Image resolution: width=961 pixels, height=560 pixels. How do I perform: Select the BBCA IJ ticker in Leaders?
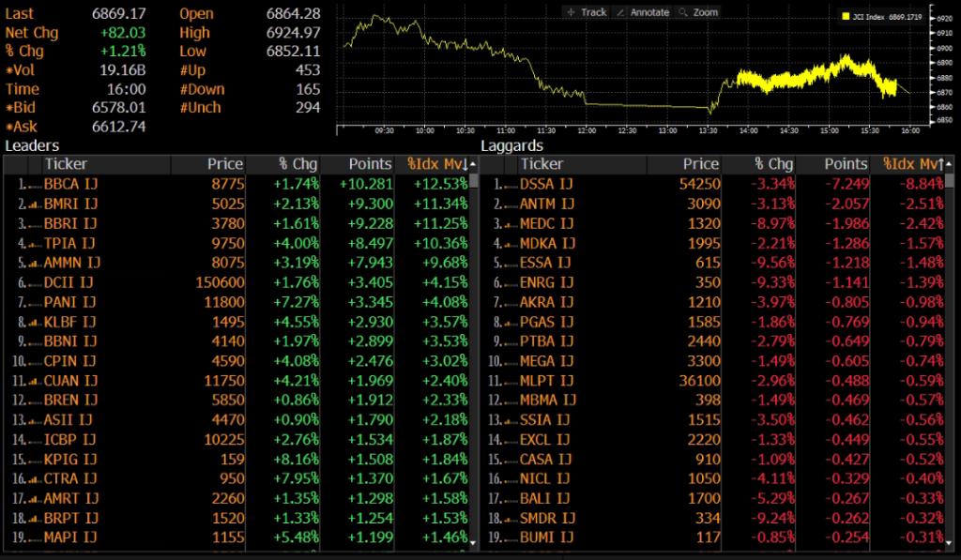pos(70,185)
